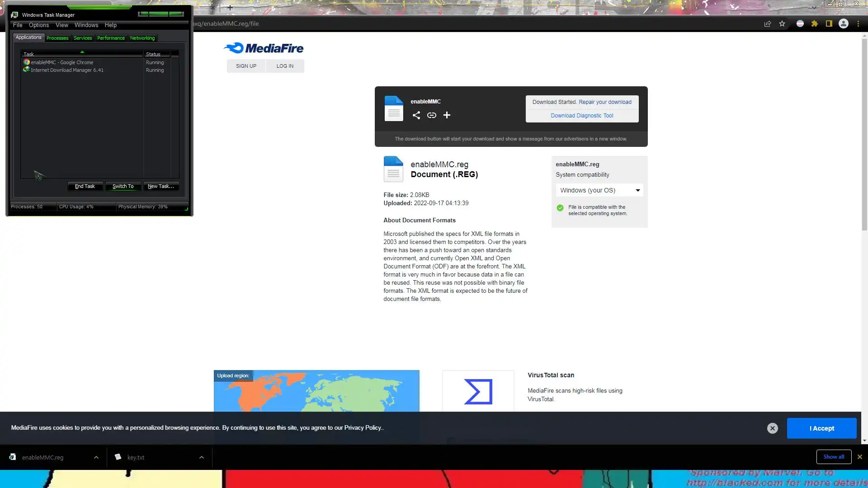868x488 pixels.
Task: Bookmark this page with the star icon
Action: (782, 24)
